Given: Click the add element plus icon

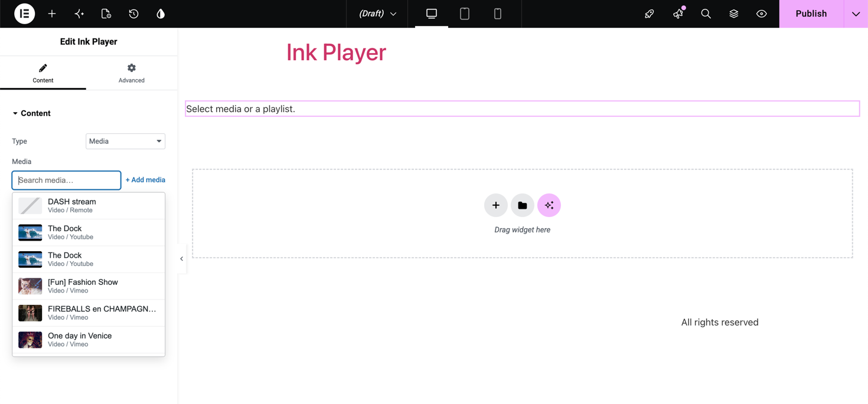Looking at the screenshot, I should (x=52, y=14).
